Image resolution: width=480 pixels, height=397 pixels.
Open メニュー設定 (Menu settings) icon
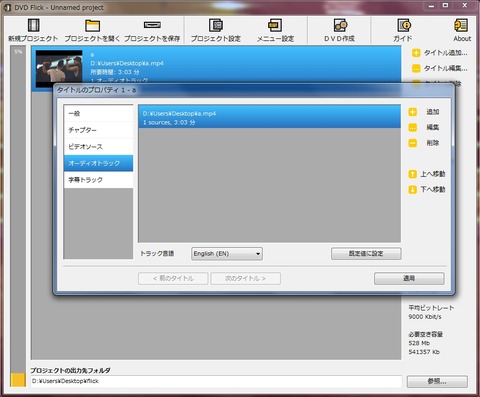[x=275, y=25]
